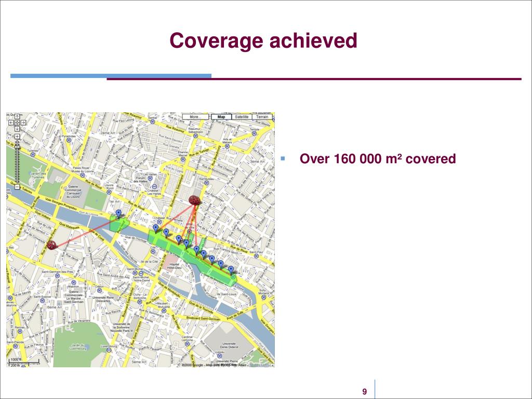
Task: Zoom out with the minus button
Action: pyautogui.click(x=17, y=187)
